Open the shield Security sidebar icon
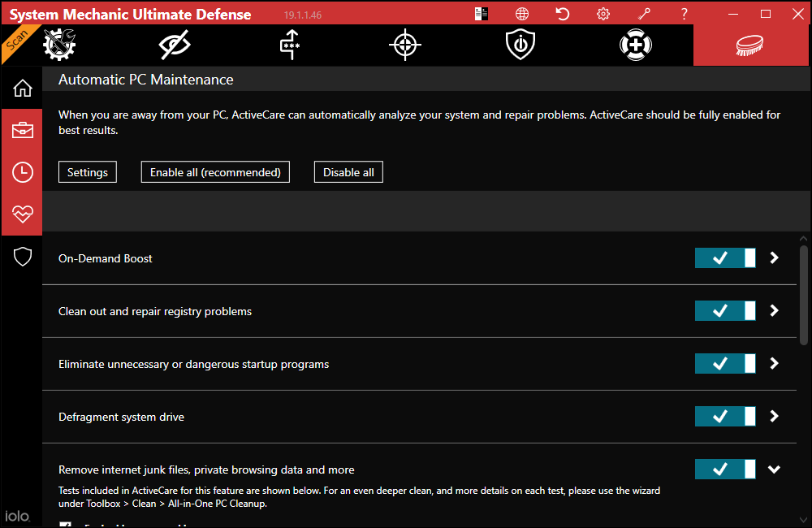 22,257
